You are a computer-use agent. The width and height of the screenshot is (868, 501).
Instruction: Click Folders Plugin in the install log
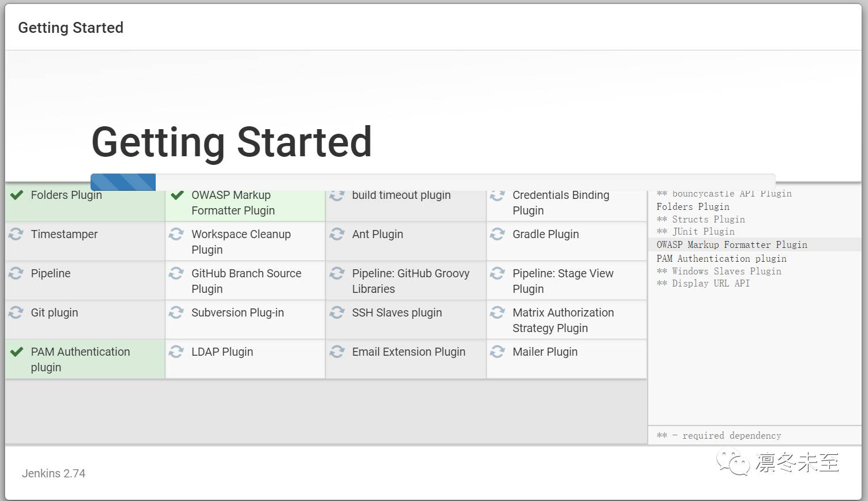coord(693,207)
